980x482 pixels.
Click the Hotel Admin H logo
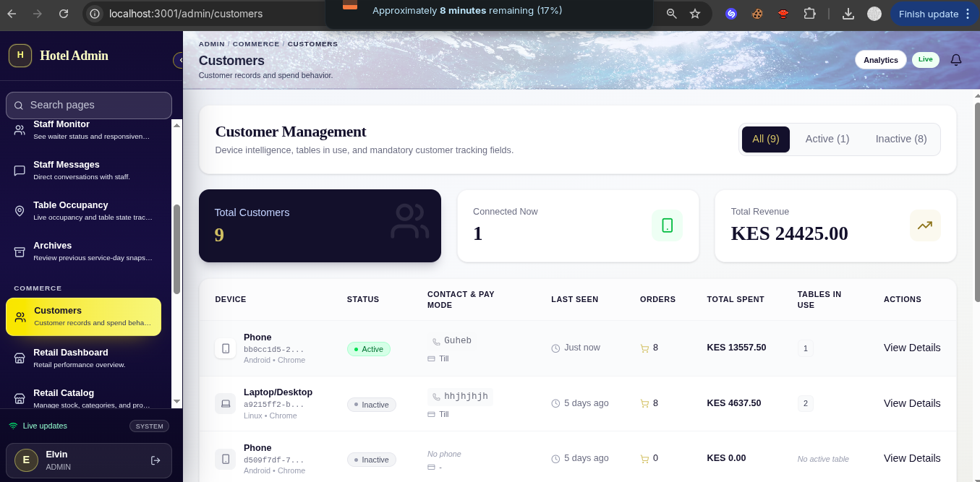(20, 55)
